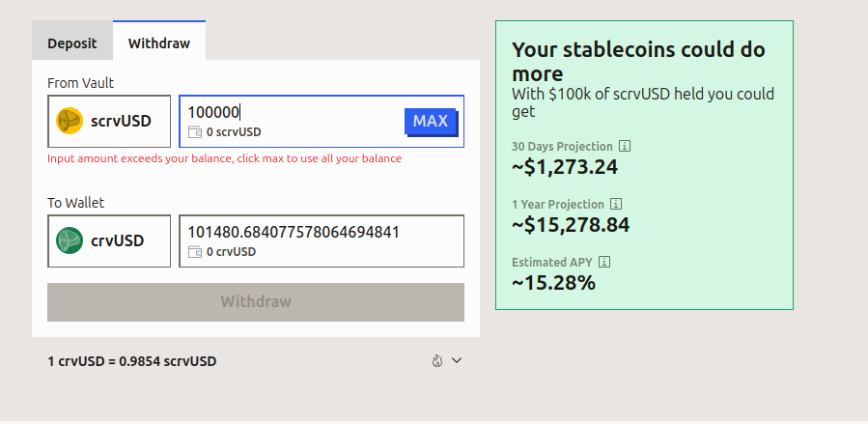Click the crvUSD green coin icon
The image size is (868, 424).
point(70,240)
